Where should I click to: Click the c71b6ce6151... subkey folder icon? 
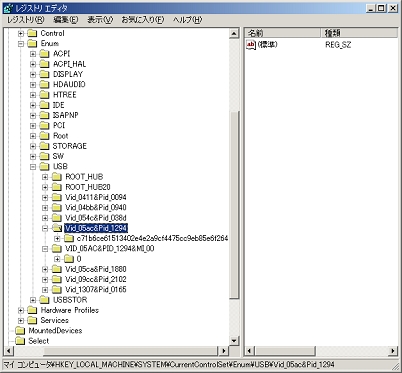69,239
